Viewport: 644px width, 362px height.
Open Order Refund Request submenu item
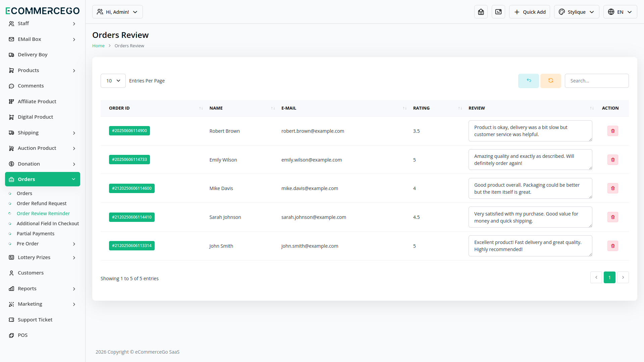pyautogui.click(x=42, y=203)
